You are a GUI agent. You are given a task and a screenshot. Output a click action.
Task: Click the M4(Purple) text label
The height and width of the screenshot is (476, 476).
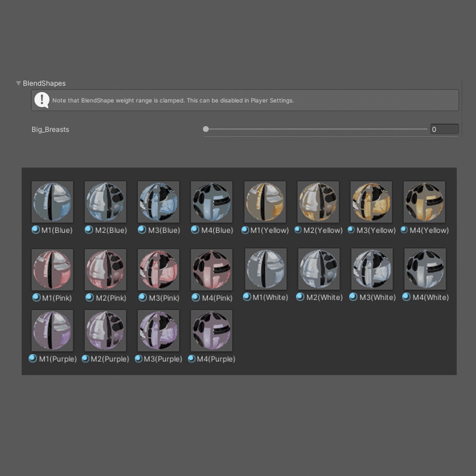[x=216, y=359]
